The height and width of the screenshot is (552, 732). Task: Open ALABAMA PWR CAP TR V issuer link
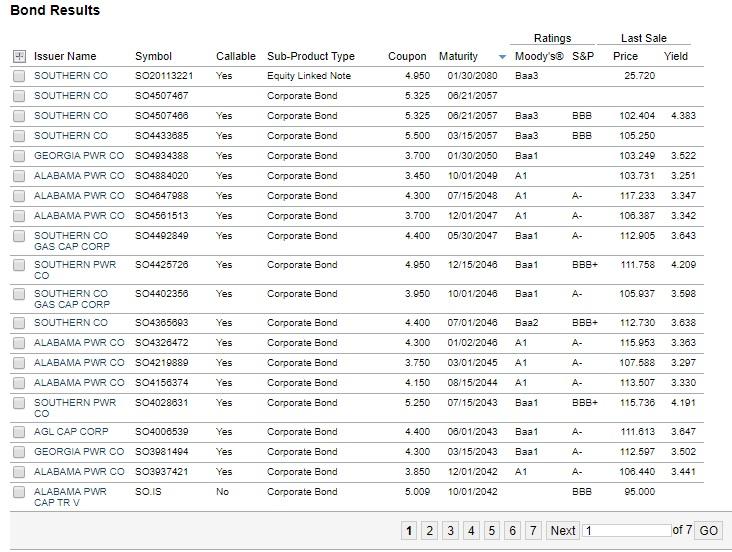(x=70, y=497)
